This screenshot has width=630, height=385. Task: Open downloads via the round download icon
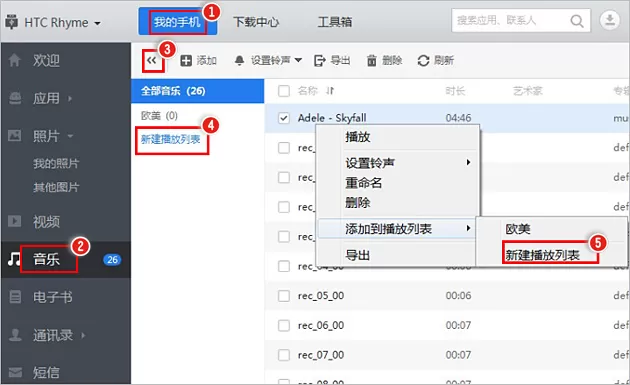[610, 20]
